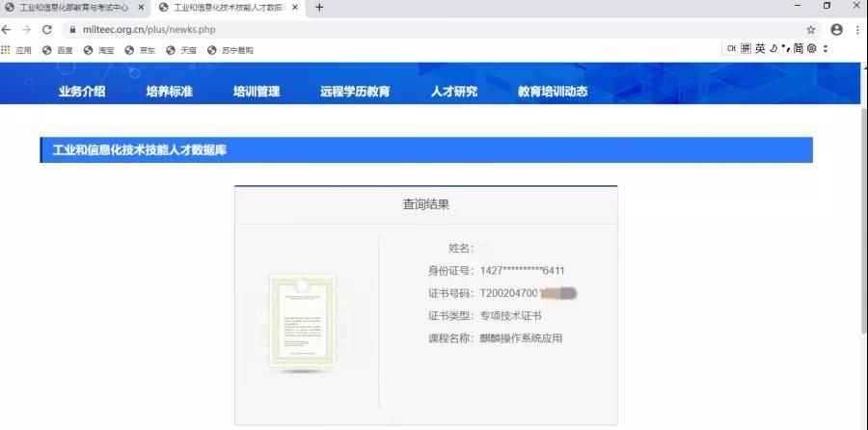Open the 培训管理 navigation menu

(257, 93)
